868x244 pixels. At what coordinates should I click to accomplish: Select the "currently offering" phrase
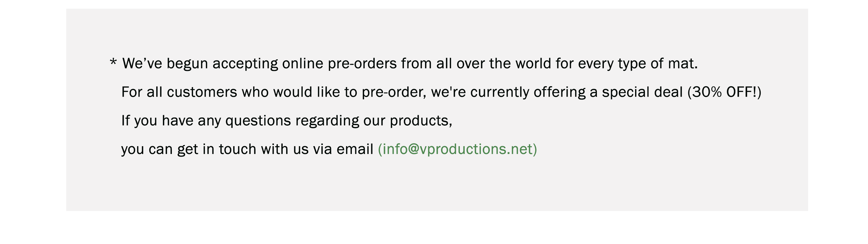tap(528, 92)
